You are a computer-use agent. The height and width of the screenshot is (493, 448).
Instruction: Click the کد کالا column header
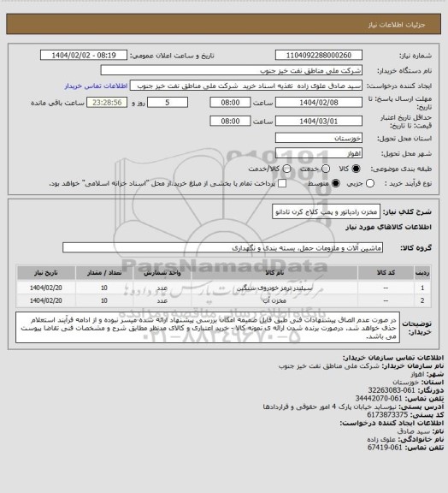(x=386, y=272)
